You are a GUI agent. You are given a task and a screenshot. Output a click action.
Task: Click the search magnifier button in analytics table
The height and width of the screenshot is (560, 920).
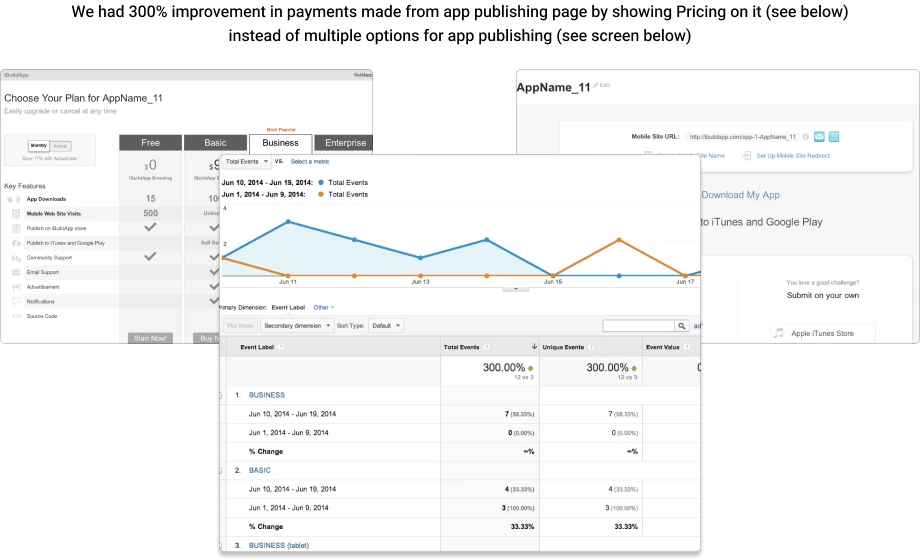[x=681, y=326]
